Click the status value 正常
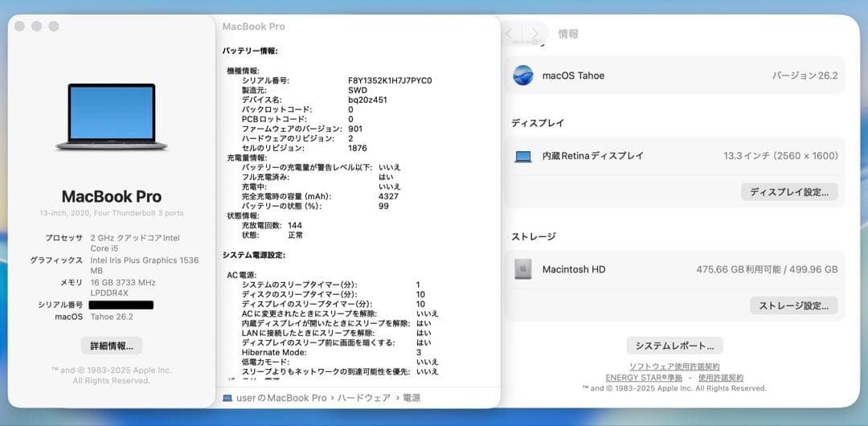Viewport: 868px width, 426px height. click(296, 235)
